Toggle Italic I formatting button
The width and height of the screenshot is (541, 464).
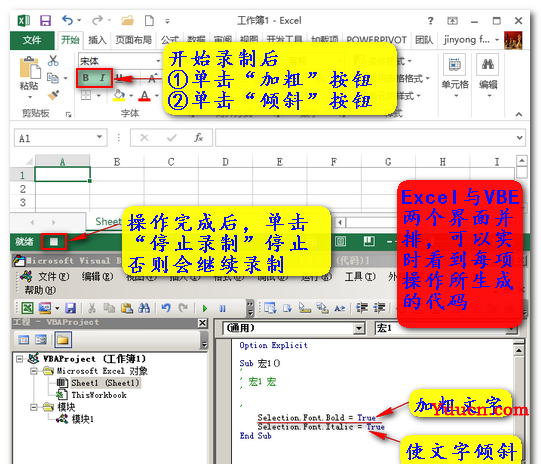(102, 78)
